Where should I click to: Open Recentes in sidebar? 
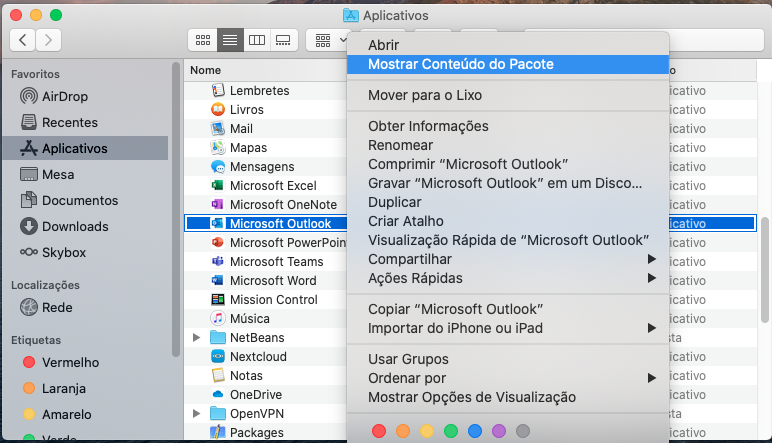pyautogui.click(x=59, y=123)
